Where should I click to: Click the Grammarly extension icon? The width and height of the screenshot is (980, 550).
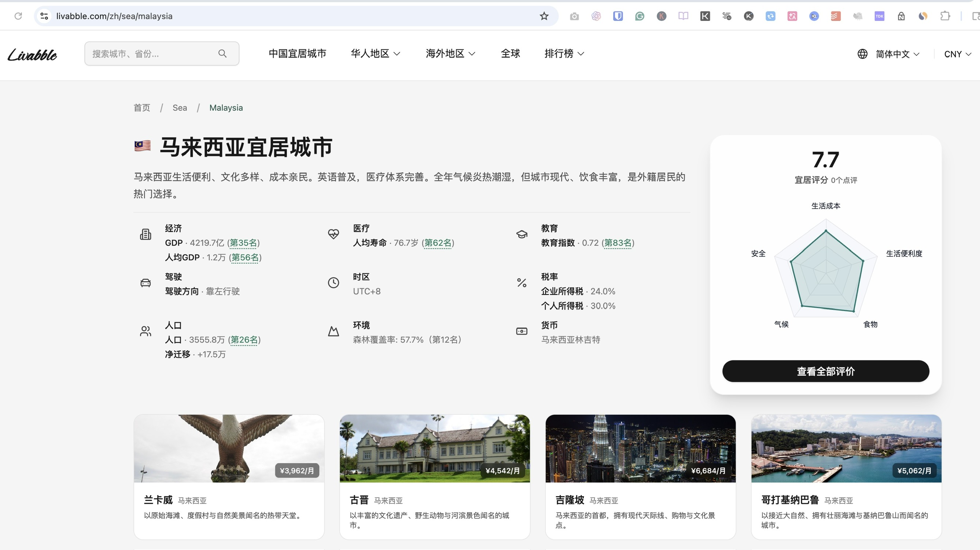pos(640,16)
